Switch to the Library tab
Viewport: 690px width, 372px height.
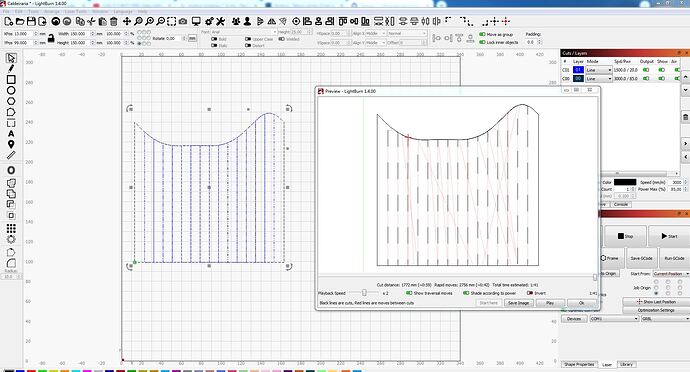pos(626,365)
